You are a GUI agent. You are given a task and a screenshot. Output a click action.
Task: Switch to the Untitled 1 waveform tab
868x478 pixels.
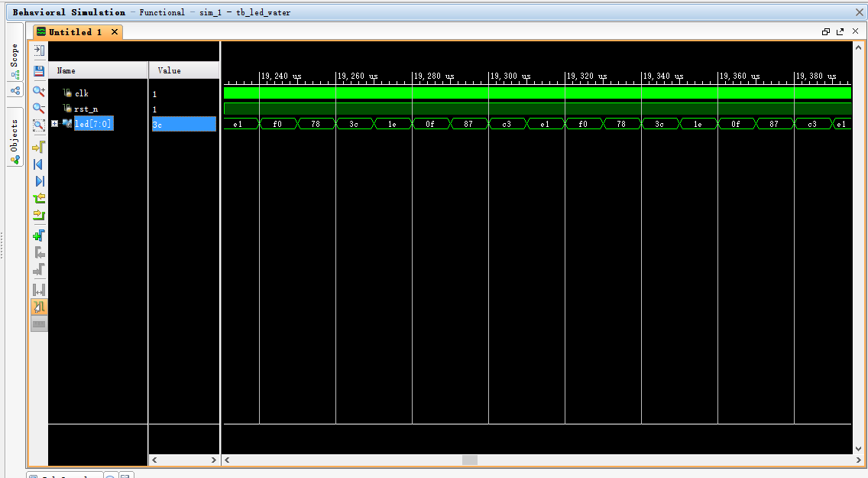[x=76, y=32]
